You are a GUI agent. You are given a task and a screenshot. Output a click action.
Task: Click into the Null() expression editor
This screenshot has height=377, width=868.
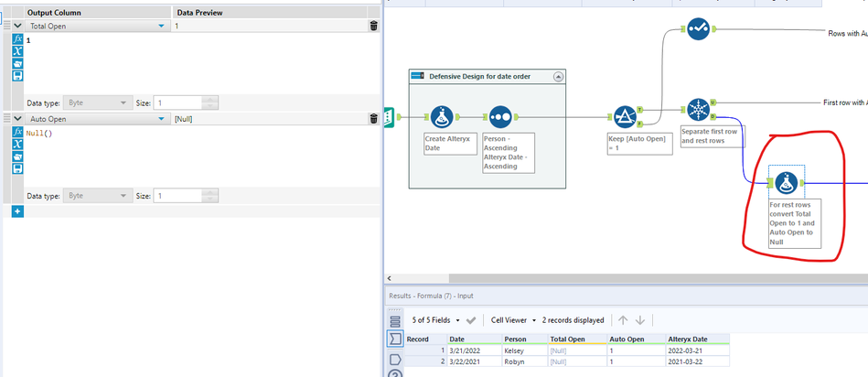click(203, 156)
